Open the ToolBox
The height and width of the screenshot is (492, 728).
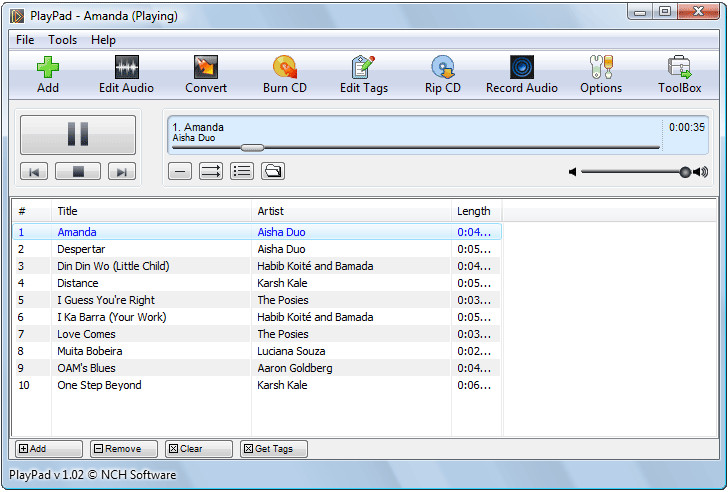click(x=679, y=74)
